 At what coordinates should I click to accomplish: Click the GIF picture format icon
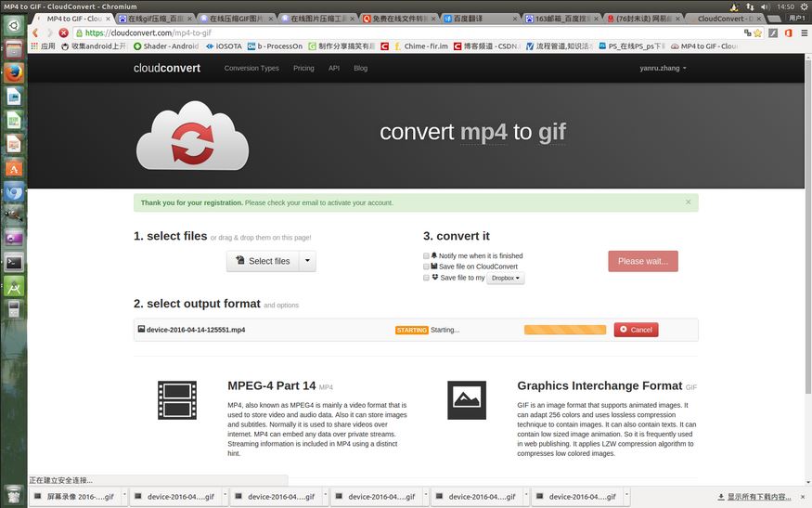467,400
